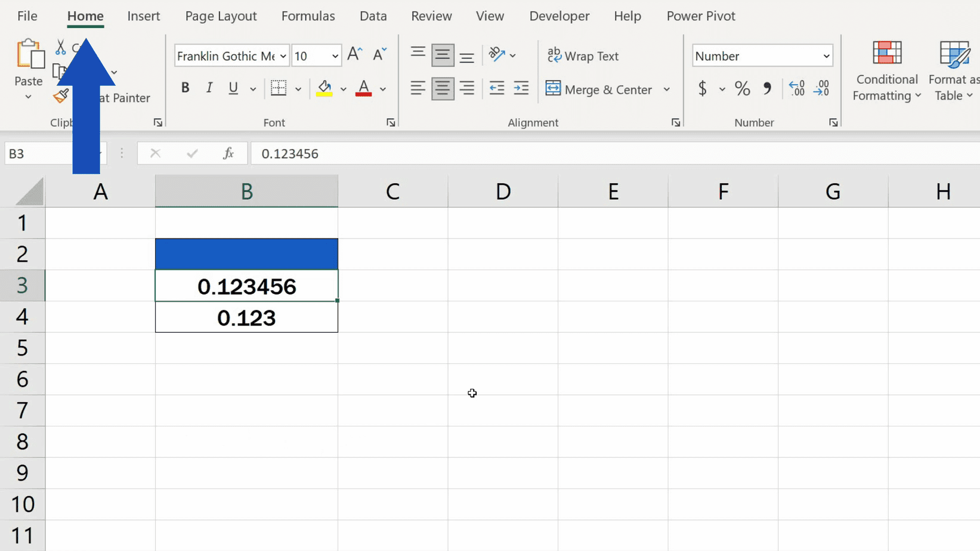Image resolution: width=980 pixels, height=551 pixels.
Task: Click the Merge & Center button
Action: [599, 89]
